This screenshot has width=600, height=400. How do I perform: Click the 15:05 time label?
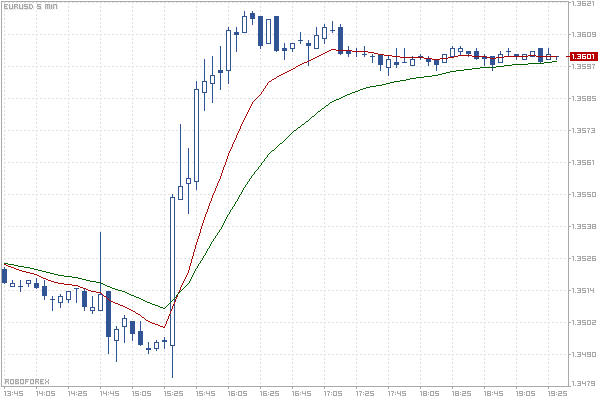click(x=142, y=393)
